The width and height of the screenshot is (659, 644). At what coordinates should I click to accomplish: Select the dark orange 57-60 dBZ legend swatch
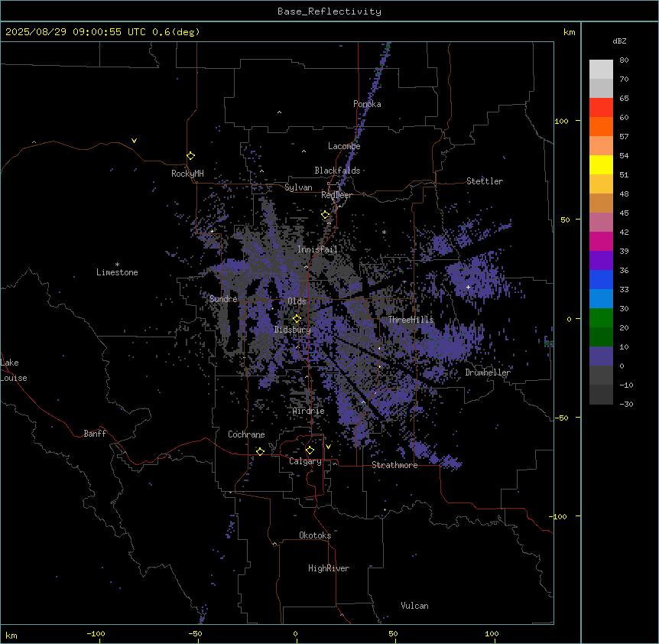coord(601,126)
